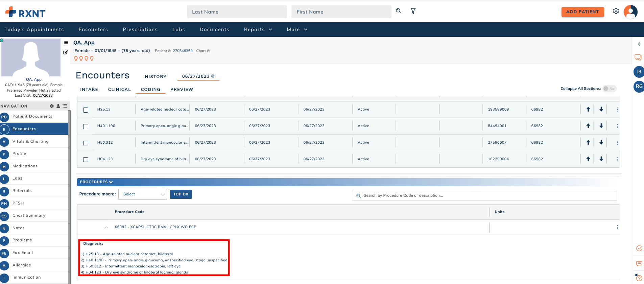The image size is (644, 284).
Task: Open the I3 badge in right sidebar
Action: 639,72
